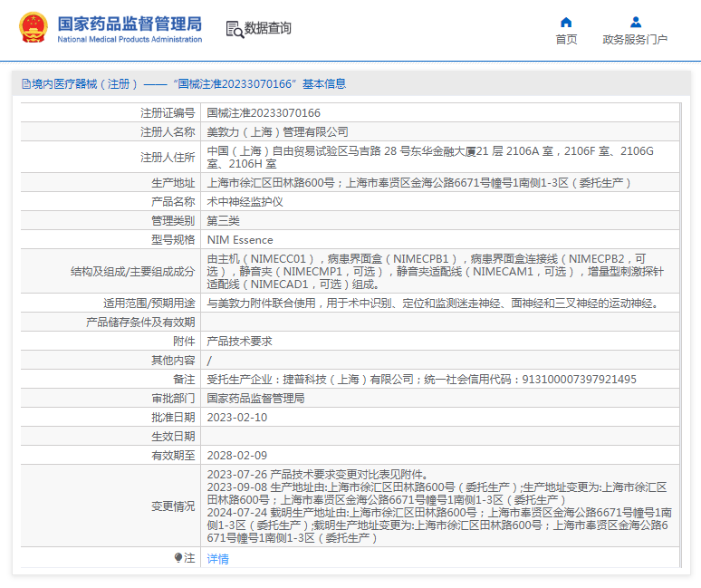The width and height of the screenshot is (701, 588).
Task: Select model value NIM Essence
Action: 240,240
